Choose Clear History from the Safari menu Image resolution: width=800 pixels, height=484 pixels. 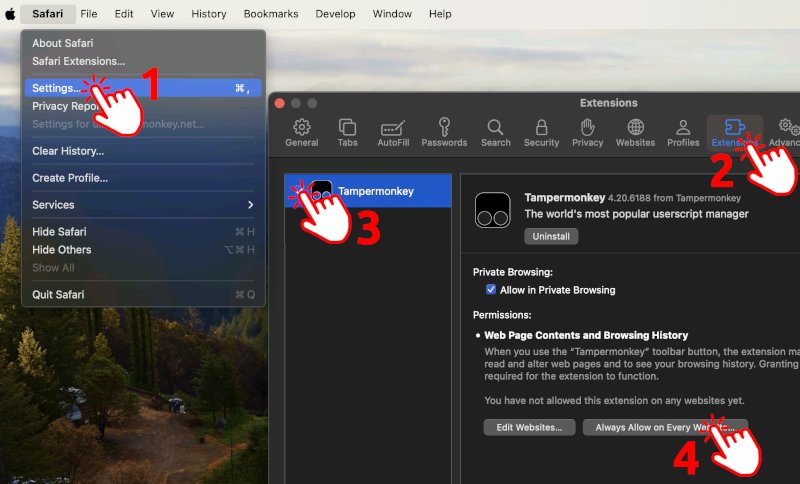pyautogui.click(x=68, y=151)
